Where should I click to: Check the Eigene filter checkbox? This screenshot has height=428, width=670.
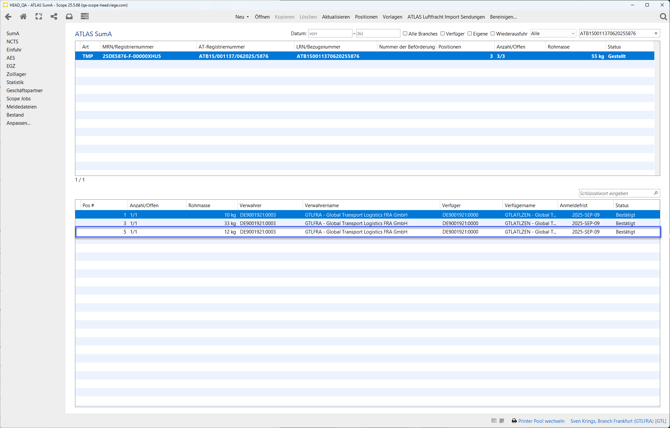tap(469, 33)
